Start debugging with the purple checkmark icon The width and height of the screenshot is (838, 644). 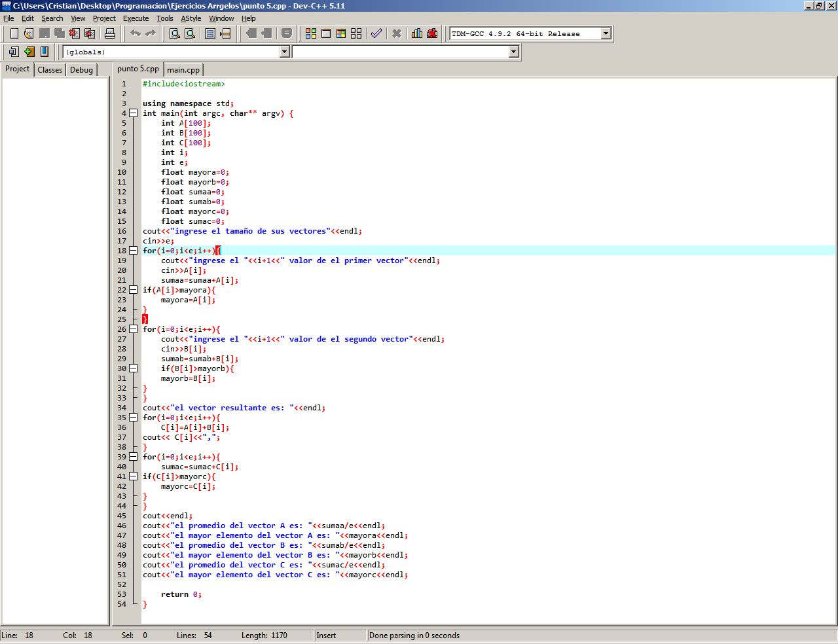(x=376, y=33)
